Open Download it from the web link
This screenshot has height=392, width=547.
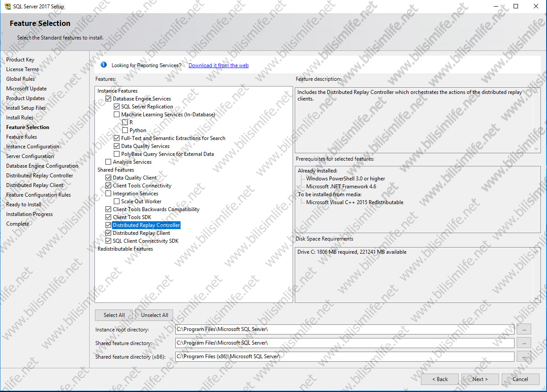coord(218,65)
